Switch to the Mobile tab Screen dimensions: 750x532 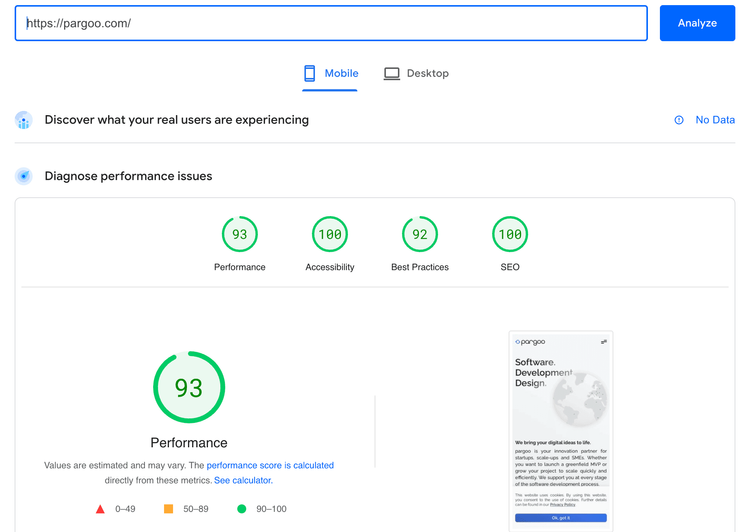click(330, 74)
